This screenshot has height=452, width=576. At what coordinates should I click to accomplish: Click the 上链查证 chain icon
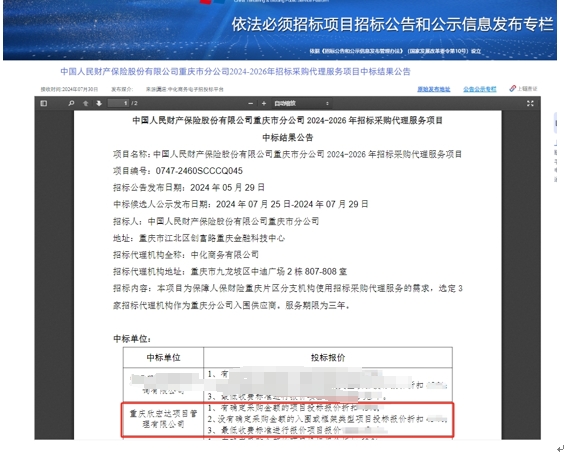click(x=512, y=89)
